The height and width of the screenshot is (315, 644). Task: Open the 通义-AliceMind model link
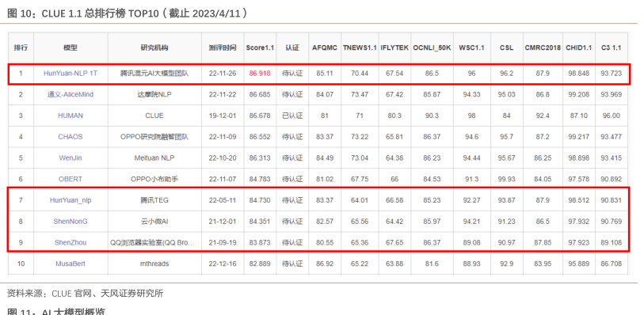(70, 94)
